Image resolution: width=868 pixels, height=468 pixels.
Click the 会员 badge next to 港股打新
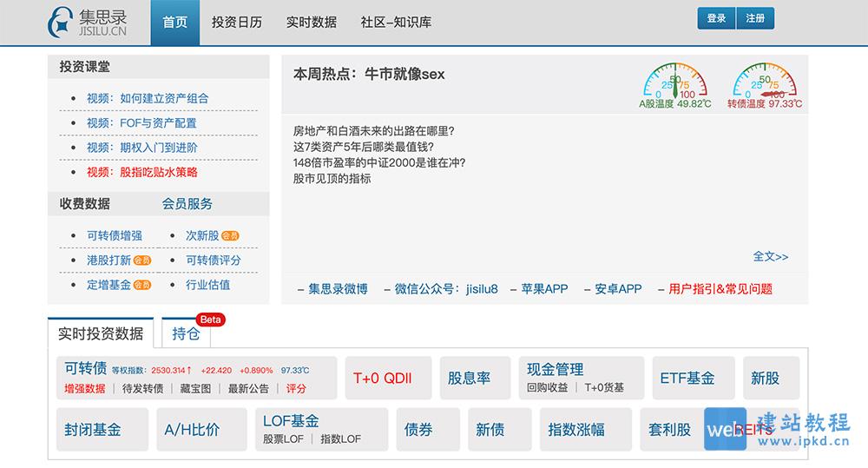click(x=142, y=260)
